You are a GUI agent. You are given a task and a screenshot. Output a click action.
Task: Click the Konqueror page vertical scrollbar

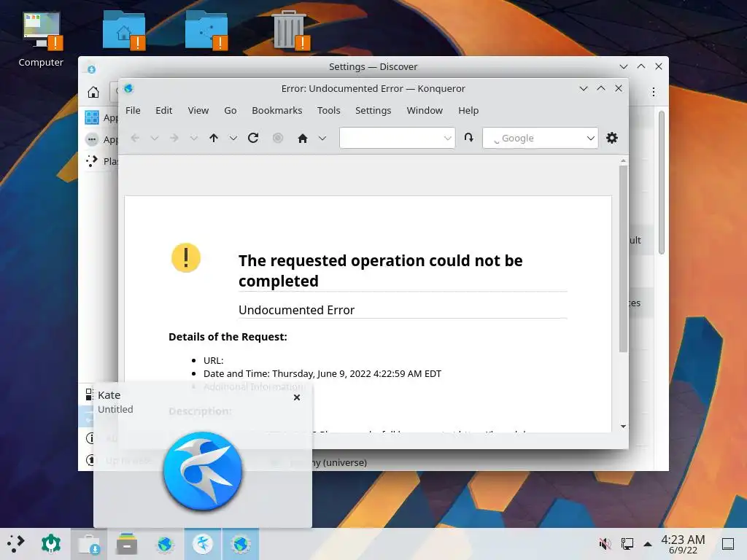pyautogui.click(x=623, y=260)
